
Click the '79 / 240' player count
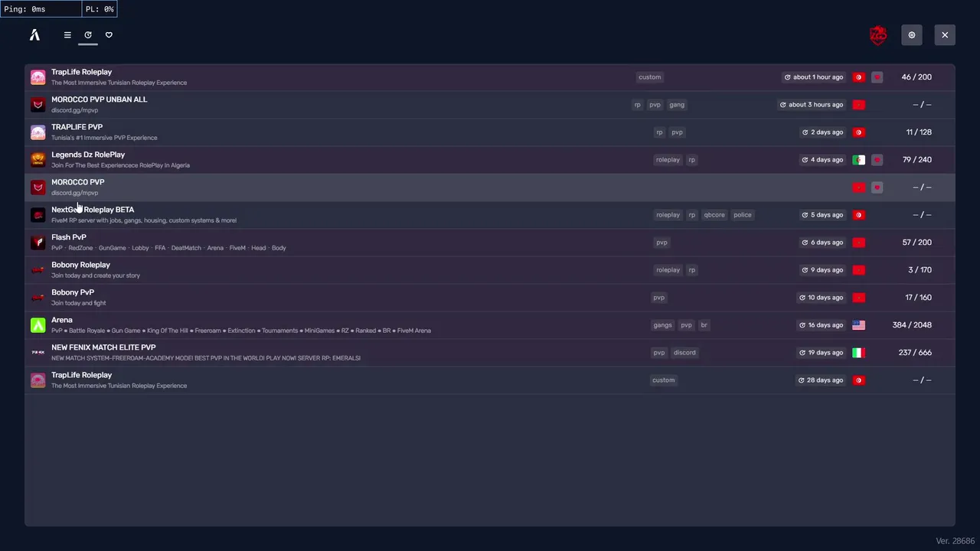(917, 160)
